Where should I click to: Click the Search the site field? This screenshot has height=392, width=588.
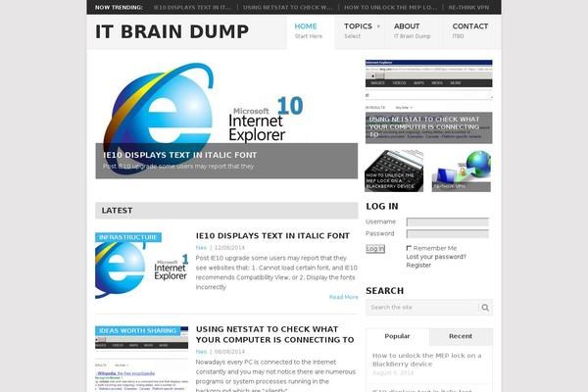click(x=422, y=308)
